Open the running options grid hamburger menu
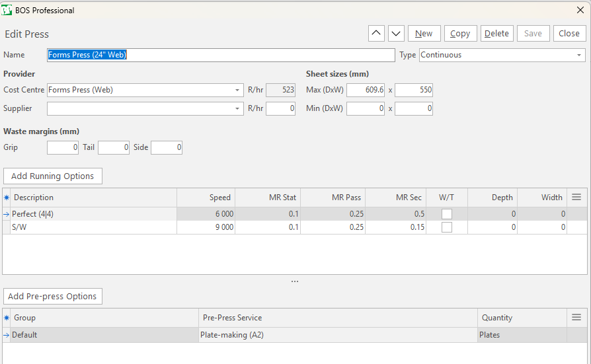Viewport: 591px width, 364px height. click(576, 197)
